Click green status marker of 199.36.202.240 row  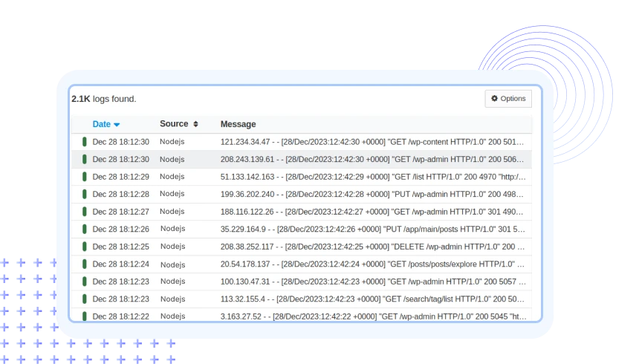[x=85, y=194]
